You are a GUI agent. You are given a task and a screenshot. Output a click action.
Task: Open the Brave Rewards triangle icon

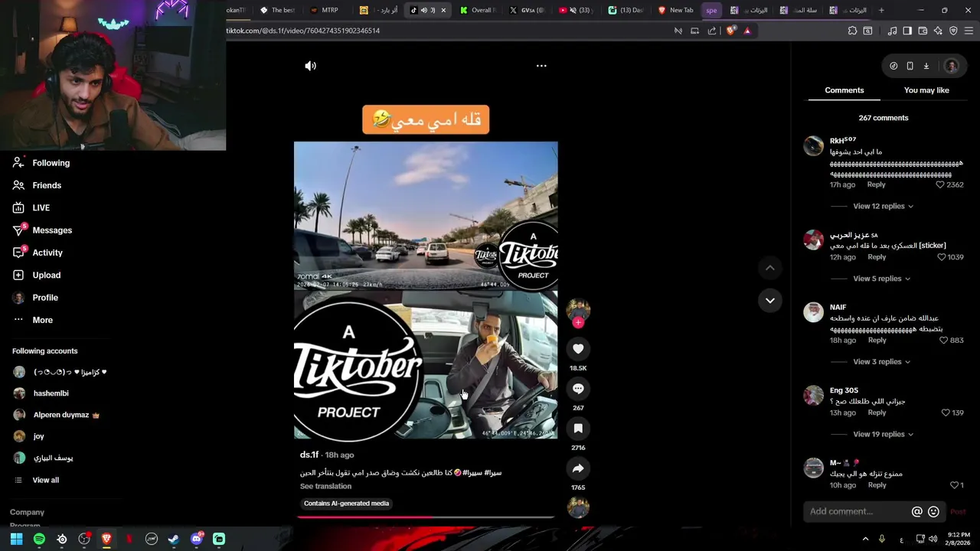point(747,31)
